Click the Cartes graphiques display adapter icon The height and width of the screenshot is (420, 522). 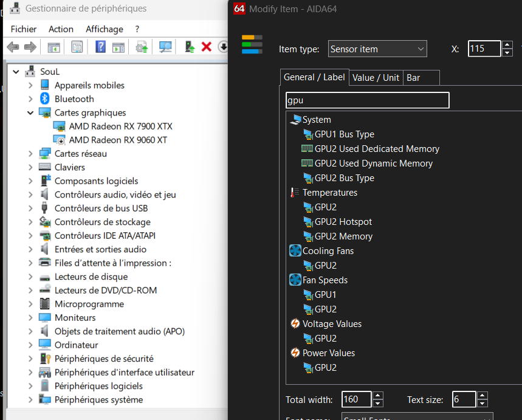click(44, 112)
